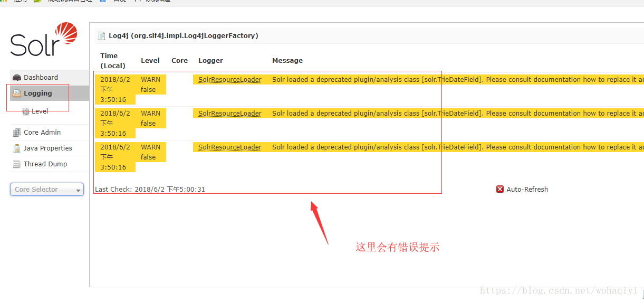Open the Level submenu item
Screen dimensions: 644x301
pos(40,111)
